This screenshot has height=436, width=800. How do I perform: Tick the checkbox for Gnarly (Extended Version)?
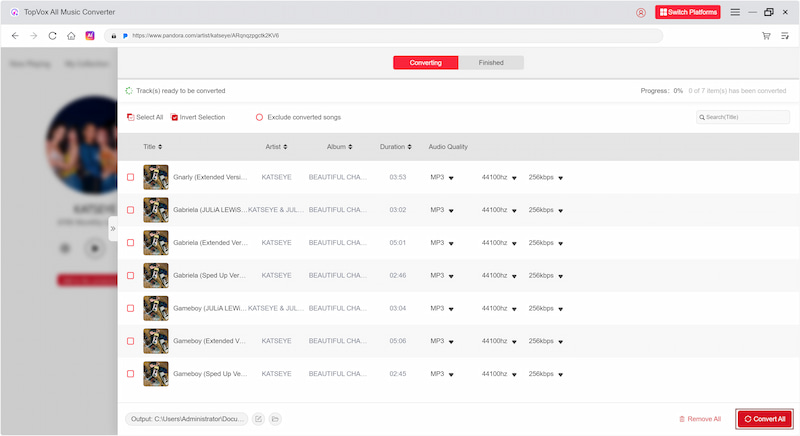[x=130, y=177]
